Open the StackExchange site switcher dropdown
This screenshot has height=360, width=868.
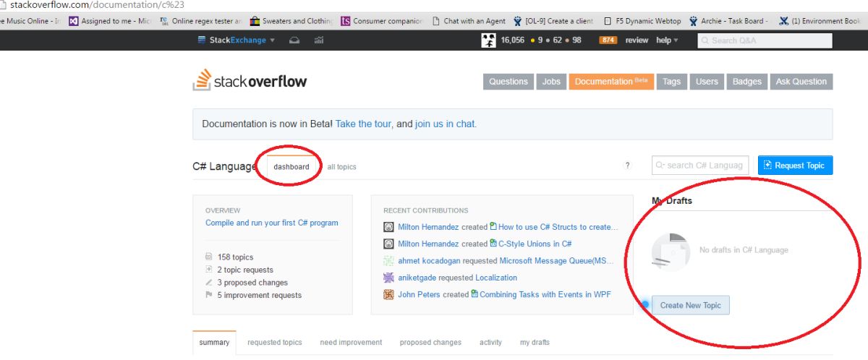coord(237,40)
